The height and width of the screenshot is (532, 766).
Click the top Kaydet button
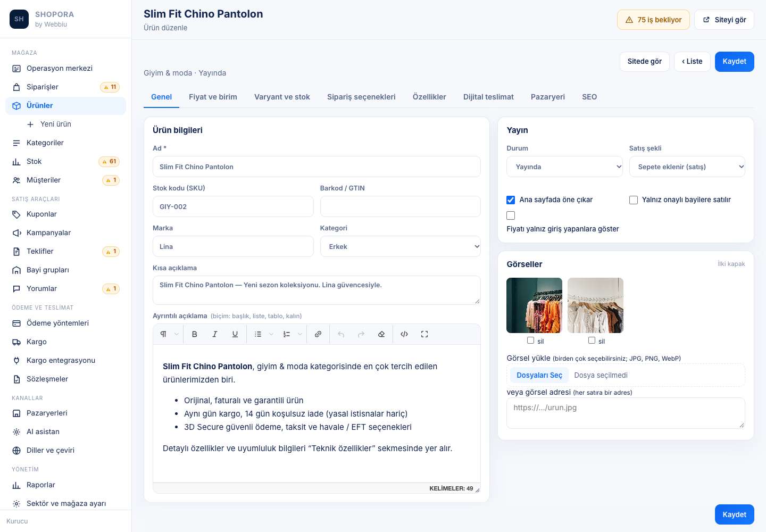[x=735, y=61]
